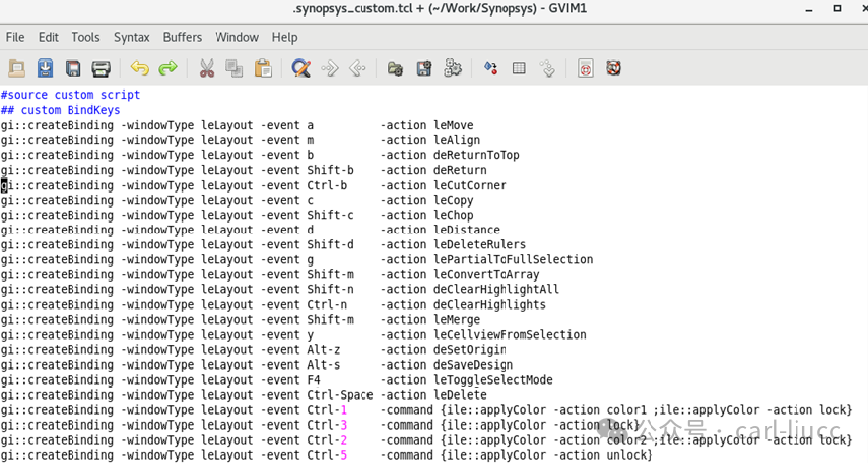Open the File menu

pyautogui.click(x=15, y=37)
